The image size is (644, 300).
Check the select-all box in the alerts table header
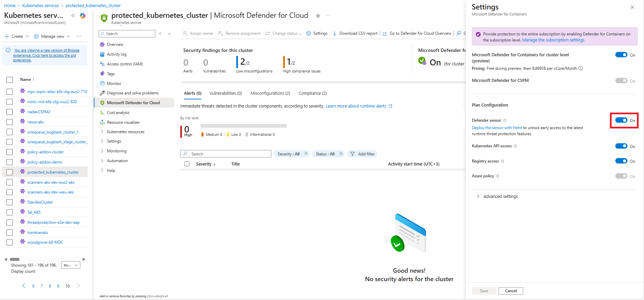[187, 164]
